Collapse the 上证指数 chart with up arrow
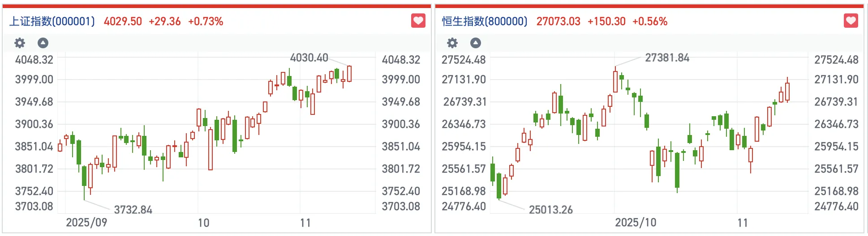The width and height of the screenshot is (868, 236). [x=43, y=43]
